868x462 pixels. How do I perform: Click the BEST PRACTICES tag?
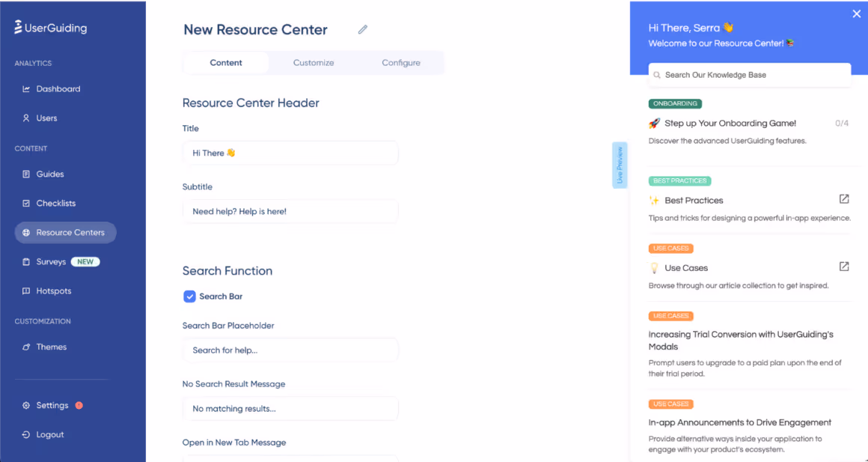(x=679, y=180)
